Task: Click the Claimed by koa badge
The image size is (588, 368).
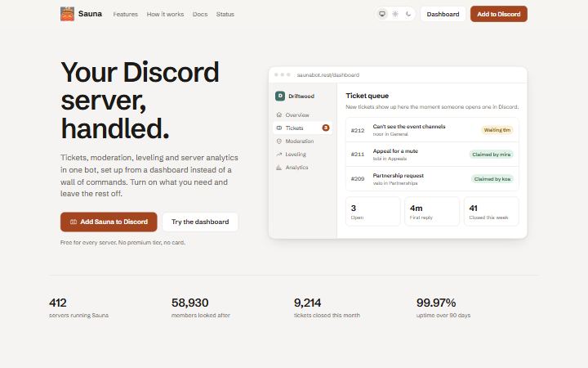Action: coord(492,179)
